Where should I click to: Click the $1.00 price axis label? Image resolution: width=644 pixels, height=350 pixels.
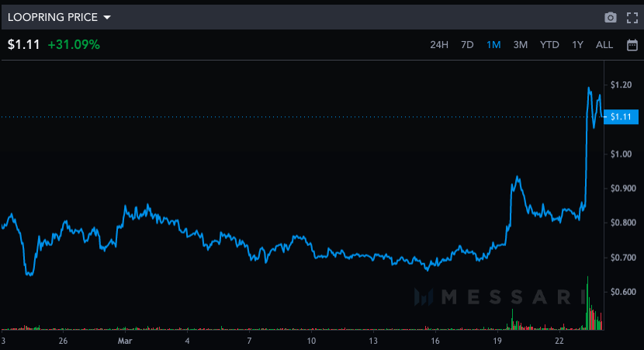(621, 154)
